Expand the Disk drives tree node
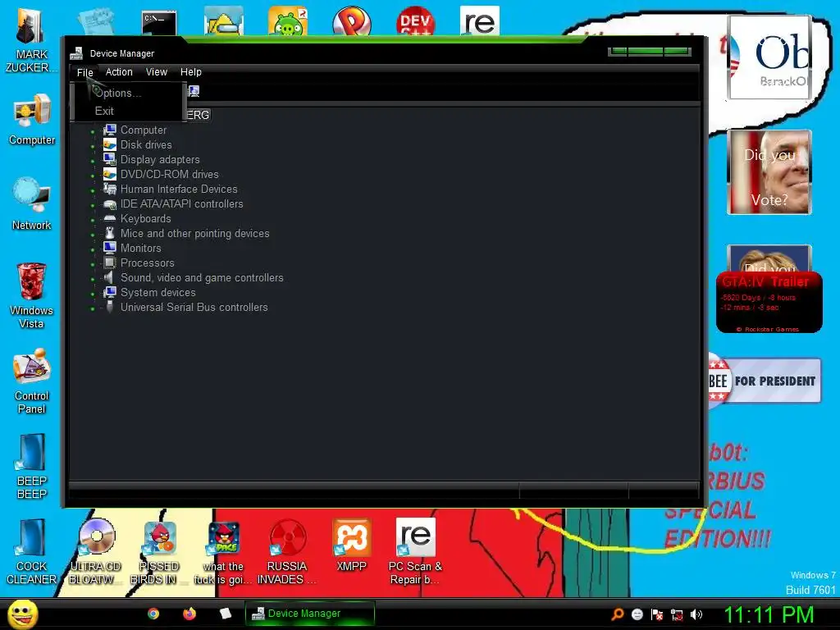The width and height of the screenshot is (840, 630). click(93, 146)
